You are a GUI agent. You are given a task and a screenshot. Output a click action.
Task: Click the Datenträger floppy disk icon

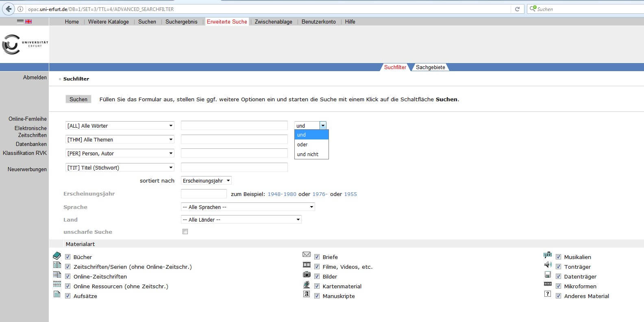coord(548,275)
